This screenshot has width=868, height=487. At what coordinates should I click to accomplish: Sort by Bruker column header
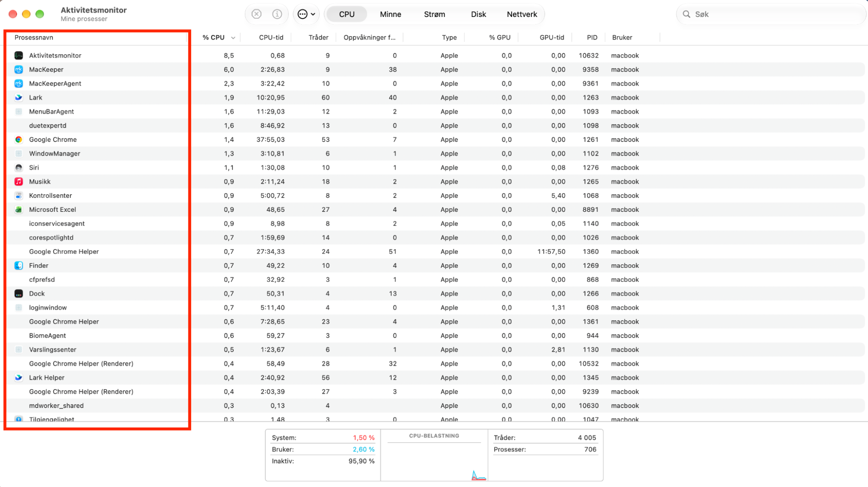(x=622, y=37)
